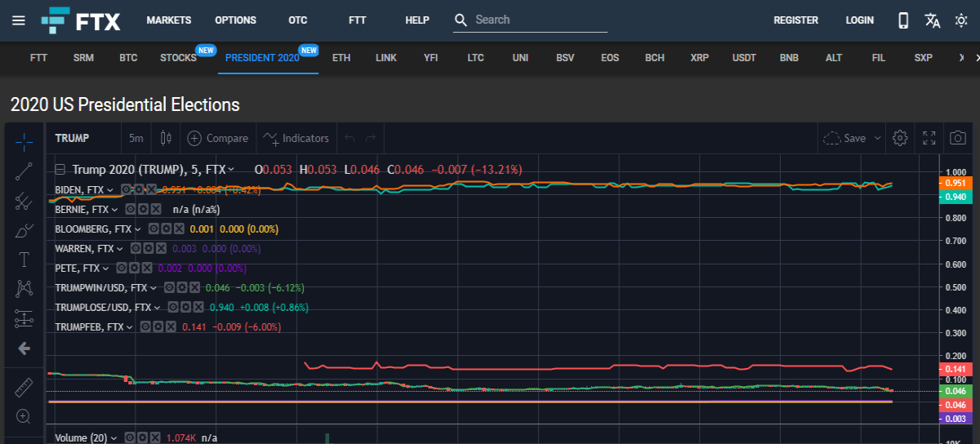The width and height of the screenshot is (980, 444).
Task: Toggle visibility of the WARREN series
Action: coord(136,248)
